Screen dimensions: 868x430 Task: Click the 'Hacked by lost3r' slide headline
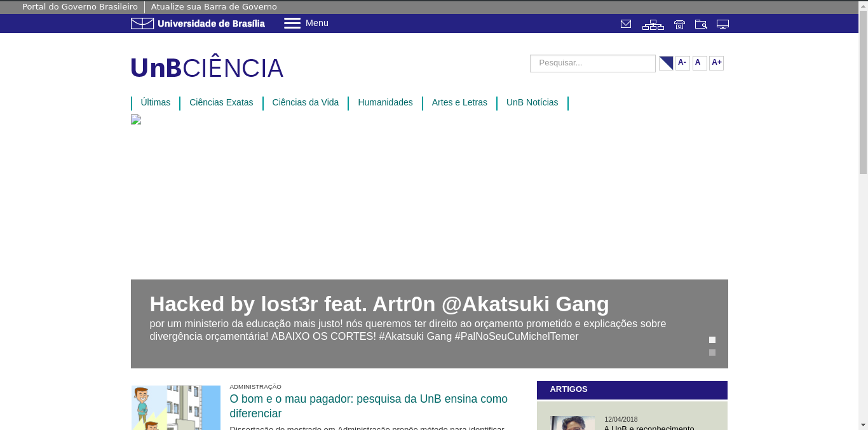(379, 304)
